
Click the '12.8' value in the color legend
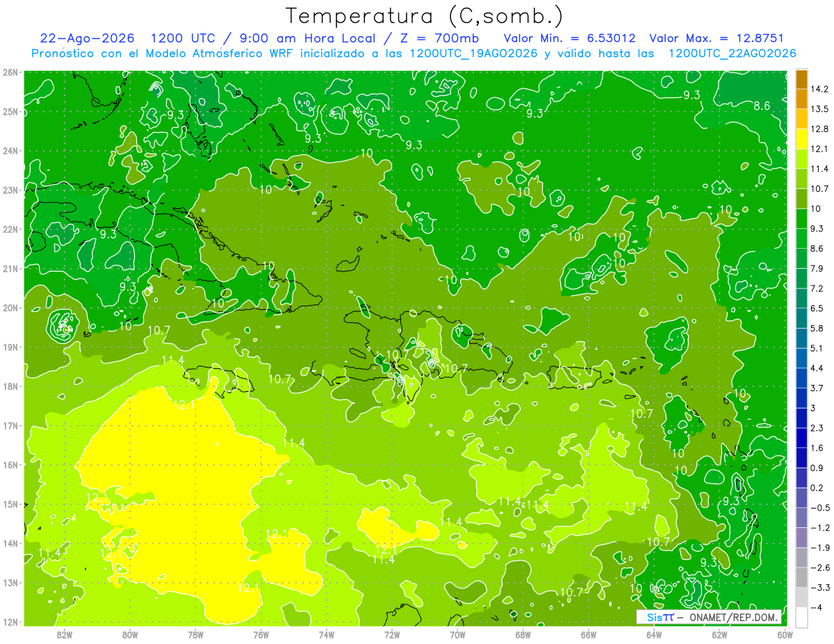point(820,129)
